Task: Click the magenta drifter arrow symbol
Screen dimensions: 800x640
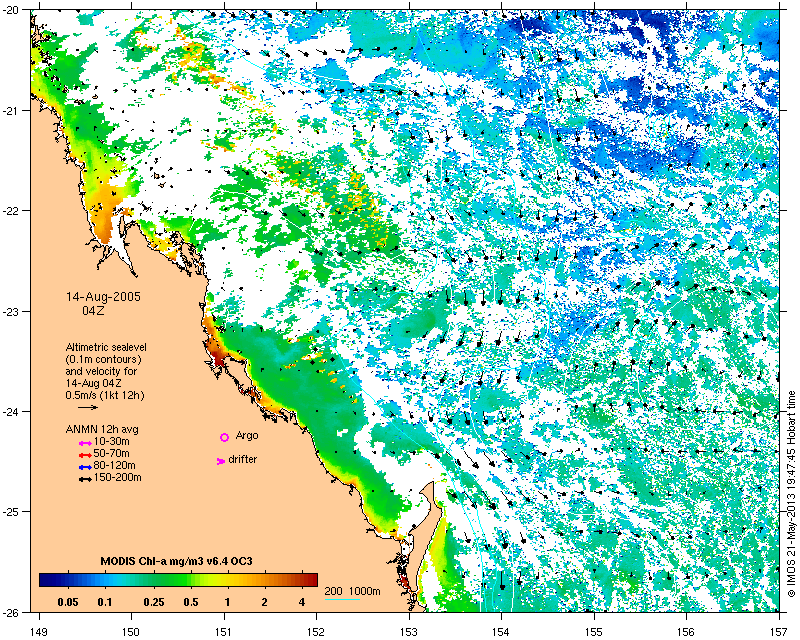Action: (x=221, y=461)
